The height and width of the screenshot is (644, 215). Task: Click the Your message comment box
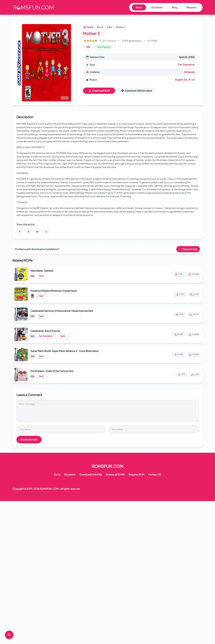(x=107, y=411)
